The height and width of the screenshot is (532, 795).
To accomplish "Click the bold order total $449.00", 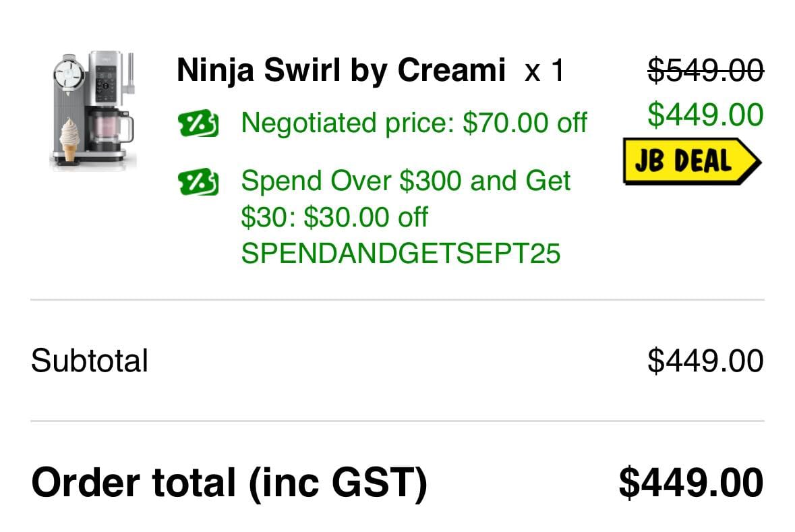I will click(690, 483).
